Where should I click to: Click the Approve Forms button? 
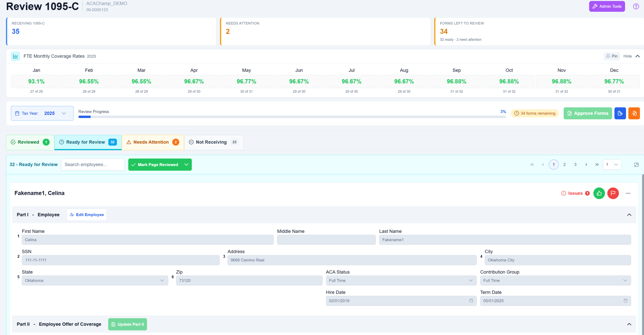coord(588,113)
